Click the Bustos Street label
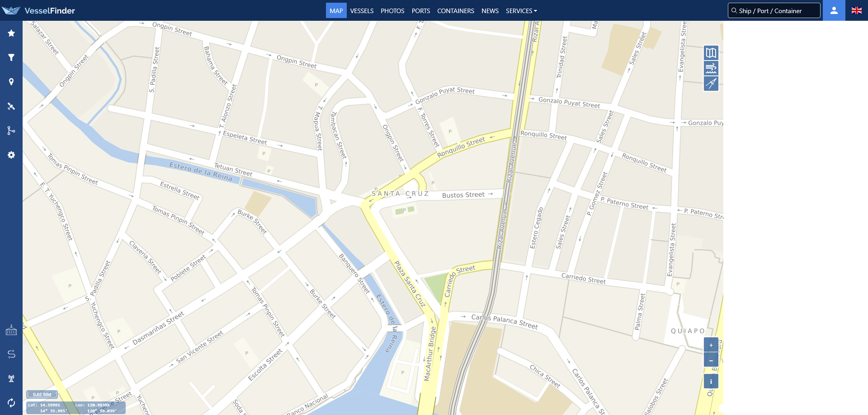This screenshot has height=415, width=868. (x=463, y=195)
